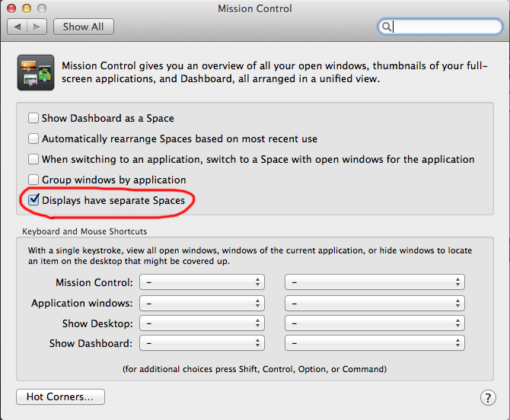The height and width of the screenshot is (420, 510).
Task: Click the 'for additional choices' hint text
Action: [254, 369]
